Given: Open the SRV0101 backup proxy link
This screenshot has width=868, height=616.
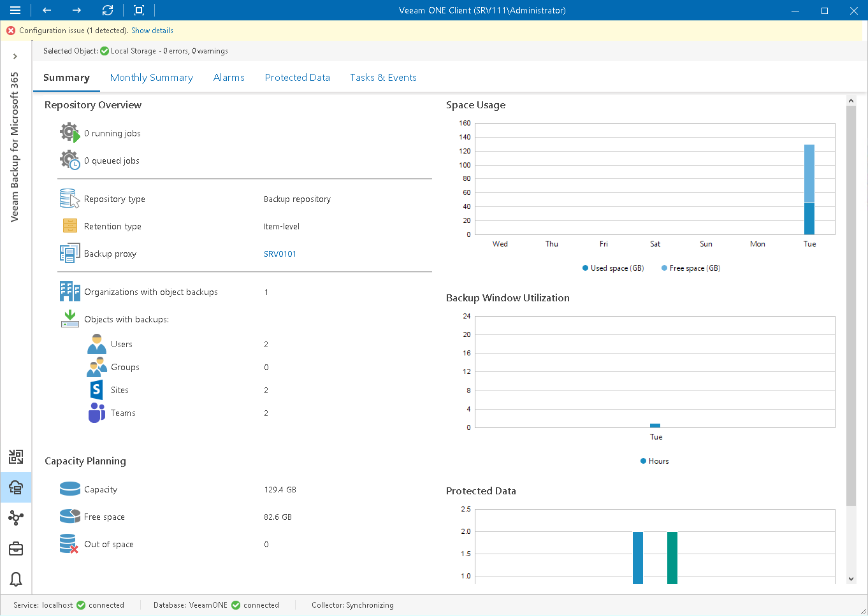Looking at the screenshot, I should (281, 254).
